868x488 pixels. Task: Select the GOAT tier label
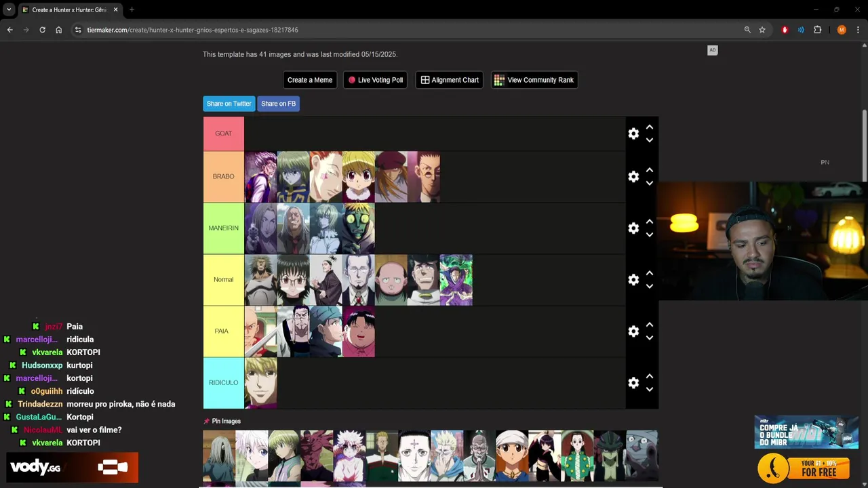pyautogui.click(x=224, y=134)
